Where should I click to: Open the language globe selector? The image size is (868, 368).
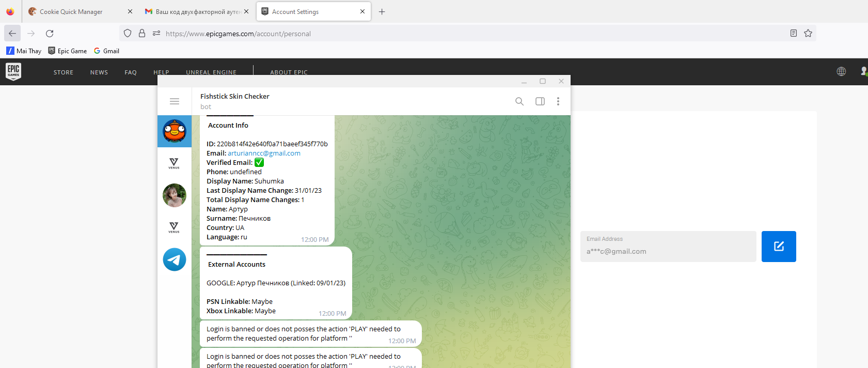(841, 71)
